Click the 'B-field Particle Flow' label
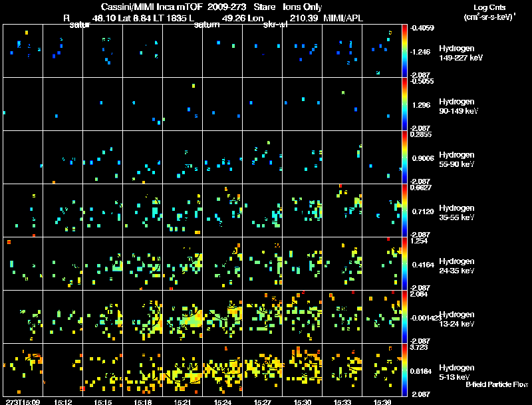Image resolution: width=532 pixels, height=405 pixels. point(497,384)
